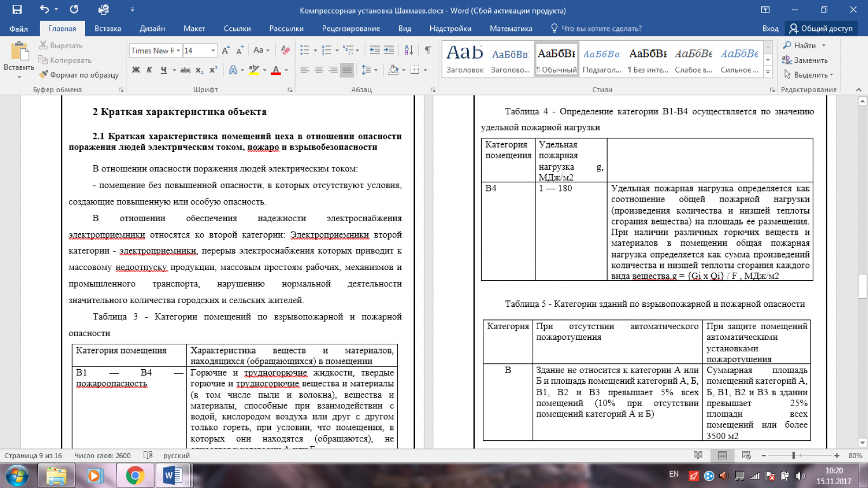Open the font color dropdown arrow
The image size is (868, 488).
tap(286, 70)
